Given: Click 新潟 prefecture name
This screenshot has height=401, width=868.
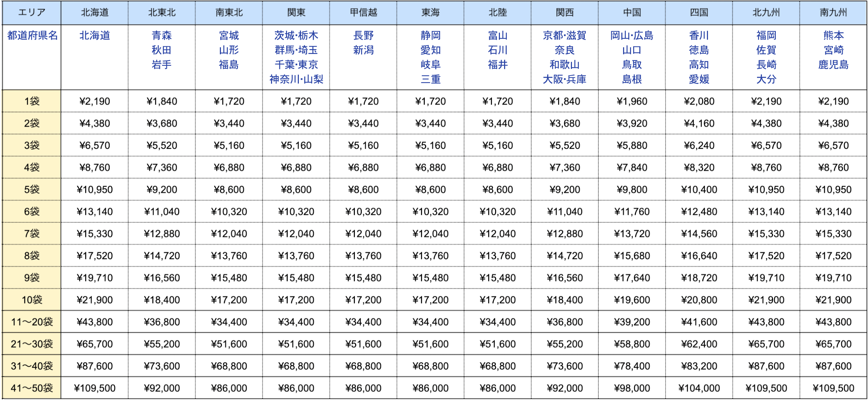Looking at the screenshot, I should click(363, 50).
